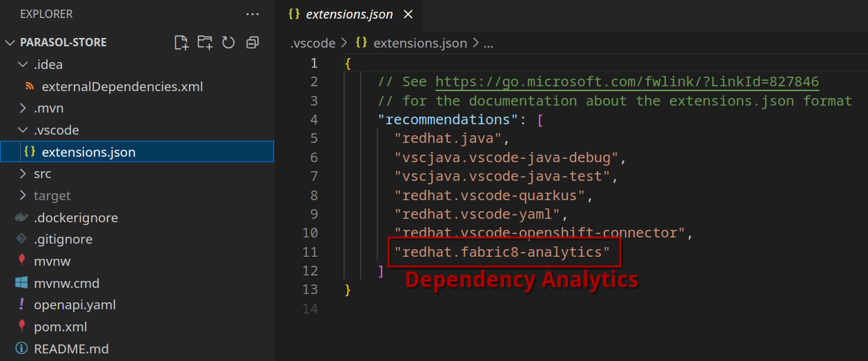Collapse the .idea folder
The width and height of the screenshot is (868, 361).
pos(48,65)
